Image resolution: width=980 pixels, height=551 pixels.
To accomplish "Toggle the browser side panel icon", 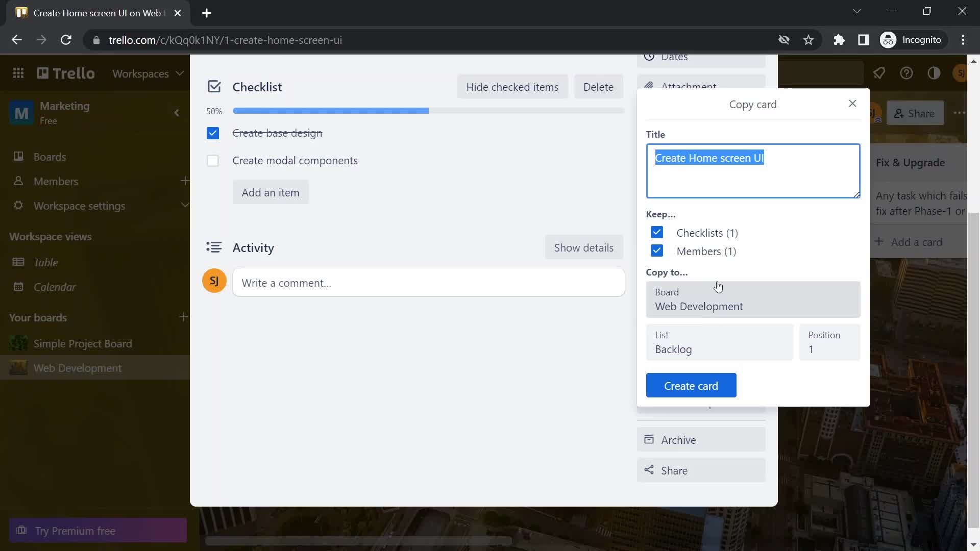I will coord(864,40).
